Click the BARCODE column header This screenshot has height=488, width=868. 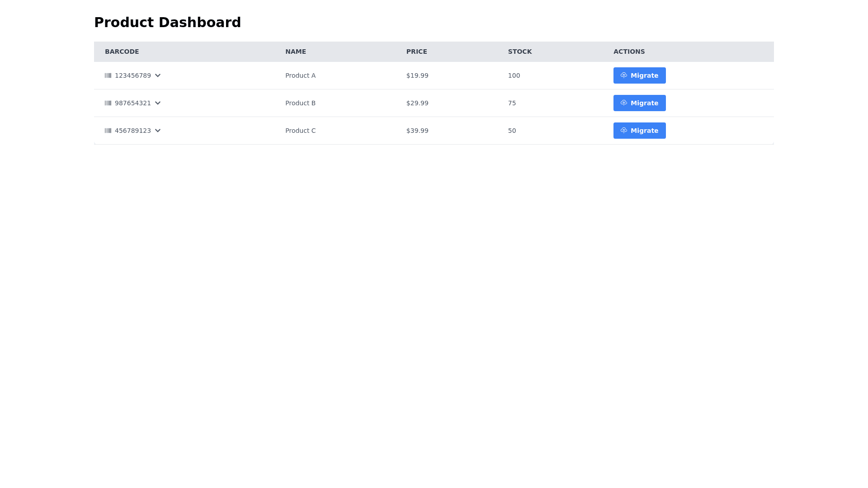122,52
